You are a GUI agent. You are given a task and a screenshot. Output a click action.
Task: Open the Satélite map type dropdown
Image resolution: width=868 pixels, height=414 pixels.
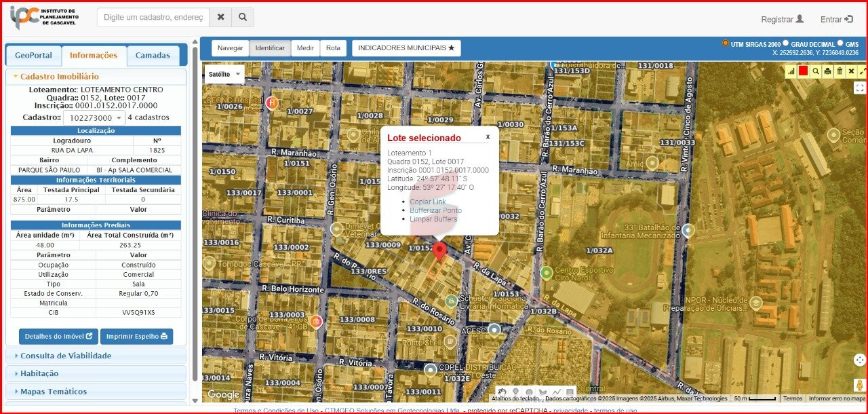(x=224, y=74)
